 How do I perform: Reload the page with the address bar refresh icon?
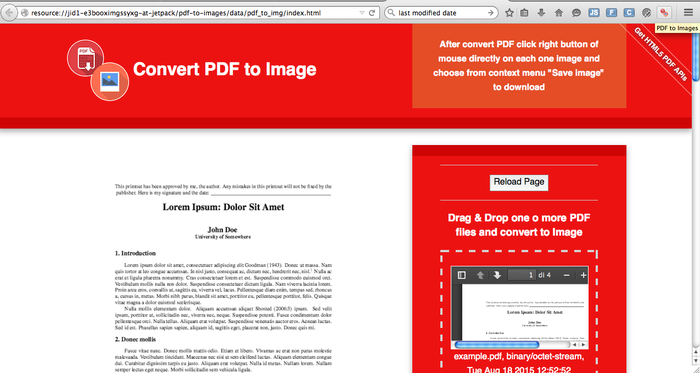372,13
